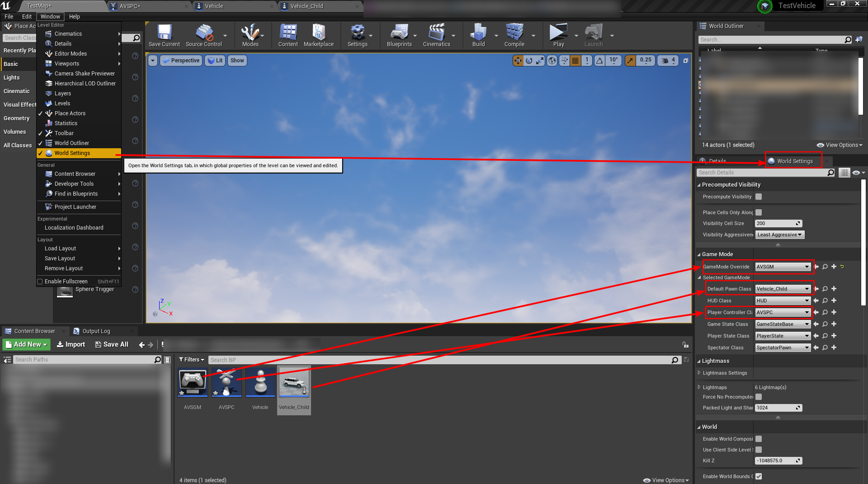Open the Blueprints toolbar icon
This screenshot has width=868, height=484.
399,36
